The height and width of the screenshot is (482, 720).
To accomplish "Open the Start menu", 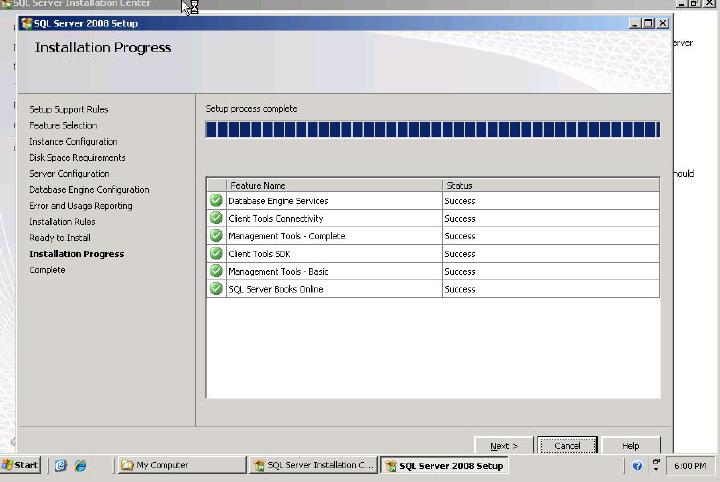I will (x=20, y=465).
